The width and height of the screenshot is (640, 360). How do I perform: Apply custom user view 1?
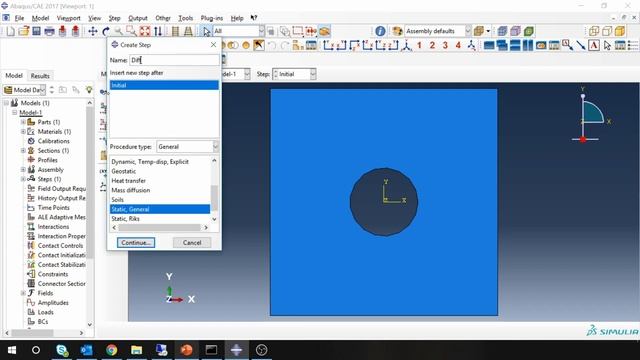pos(419,45)
